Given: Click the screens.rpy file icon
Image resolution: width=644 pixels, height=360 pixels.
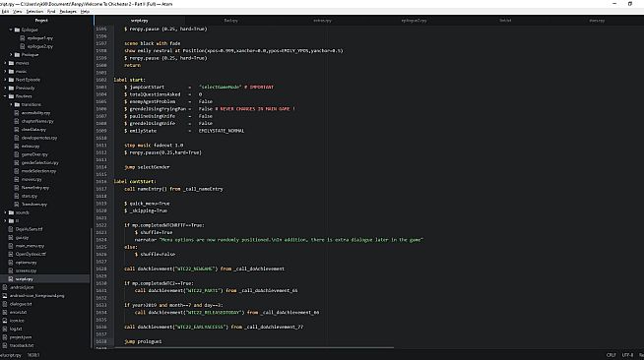Looking at the screenshot, I should pos(11,270).
